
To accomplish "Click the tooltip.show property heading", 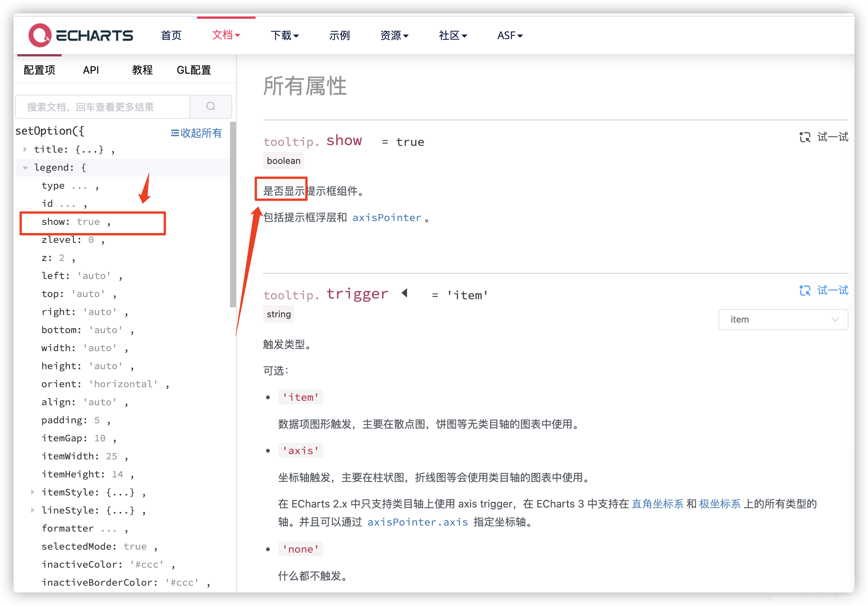I will coord(313,141).
